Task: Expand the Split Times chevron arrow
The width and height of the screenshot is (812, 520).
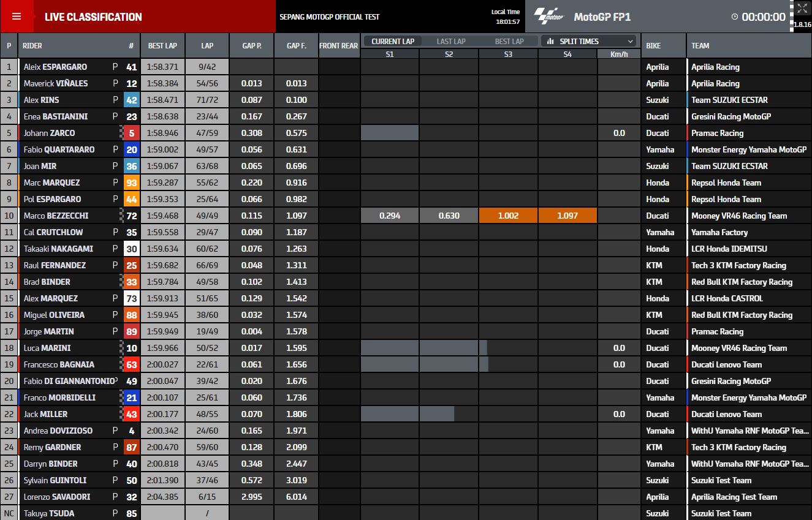Action: pos(630,42)
